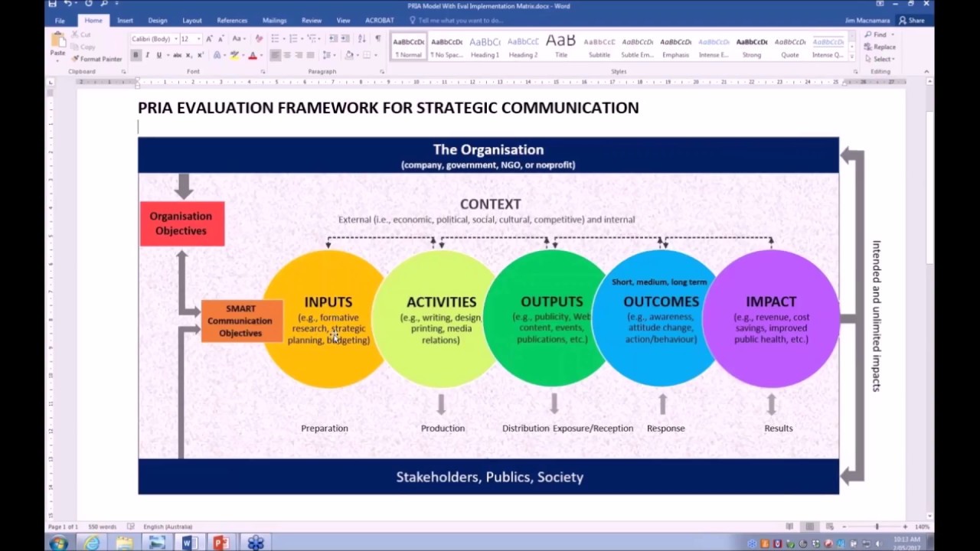Justify the paragraph text
Viewport: 980px width, 551px height.
pyautogui.click(x=310, y=55)
